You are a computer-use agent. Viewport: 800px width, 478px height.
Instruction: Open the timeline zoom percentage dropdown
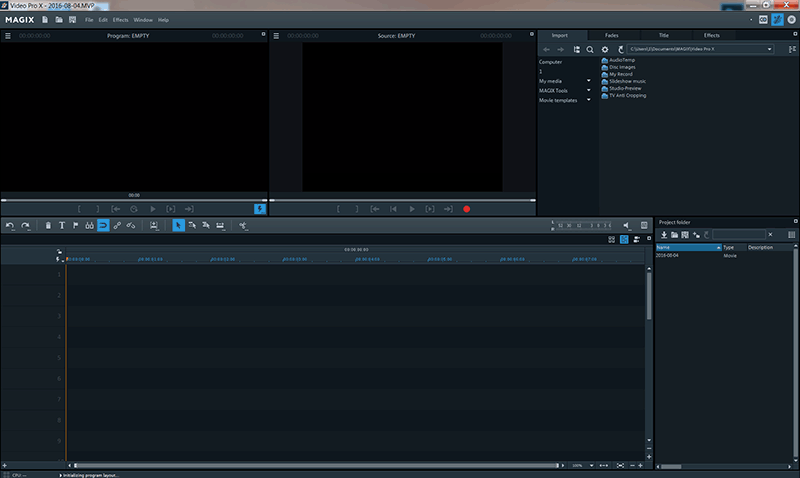(591, 465)
